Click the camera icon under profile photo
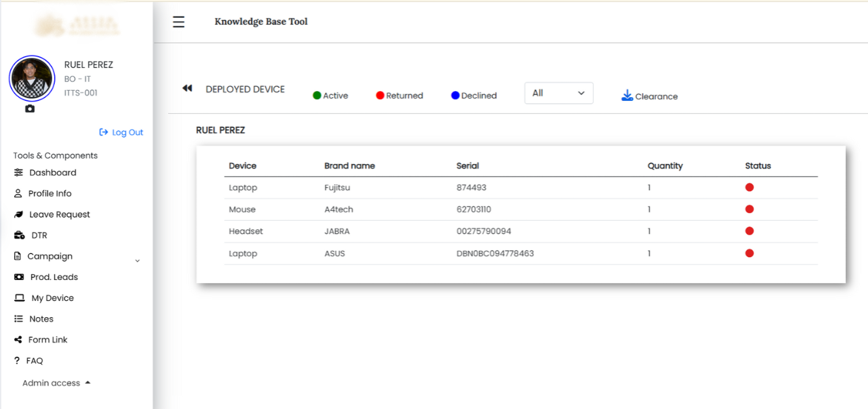868x409 pixels. pos(30,109)
